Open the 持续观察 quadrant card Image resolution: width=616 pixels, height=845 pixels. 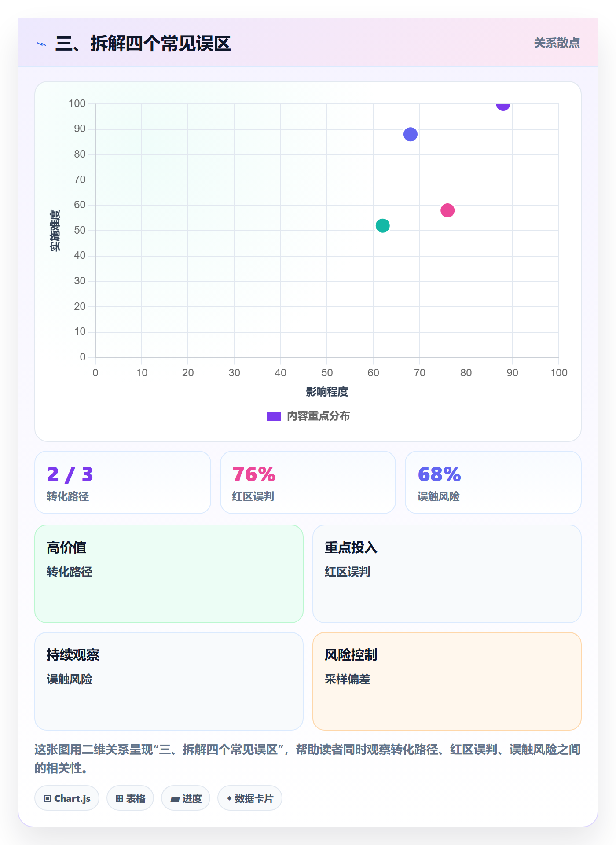pyautogui.click(x=169, y=681)
